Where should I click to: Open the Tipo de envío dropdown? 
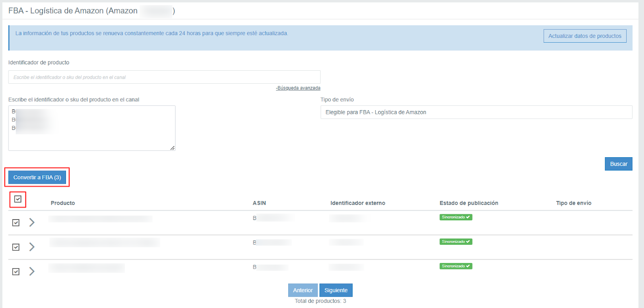(476, 112)
